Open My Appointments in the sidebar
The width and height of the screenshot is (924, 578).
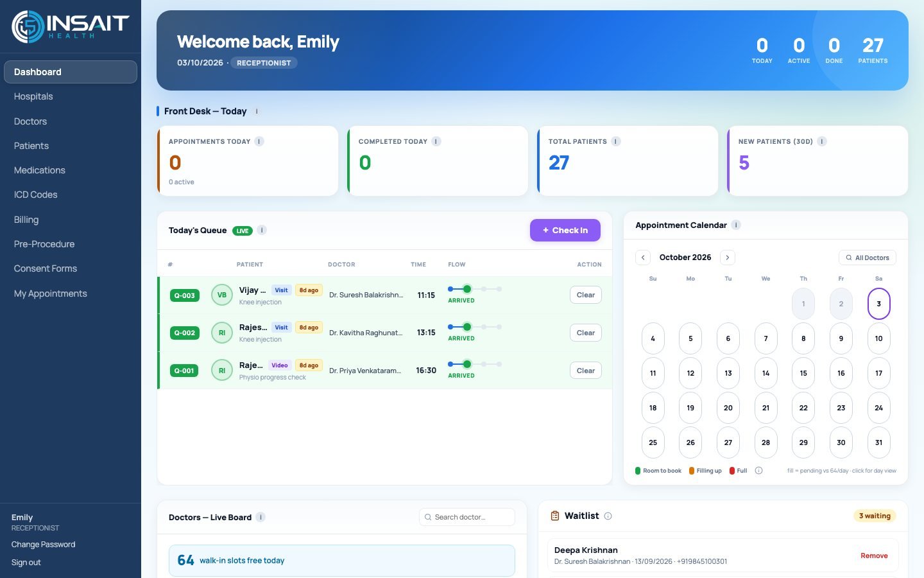pyautogui.click(x=71, y=293)
